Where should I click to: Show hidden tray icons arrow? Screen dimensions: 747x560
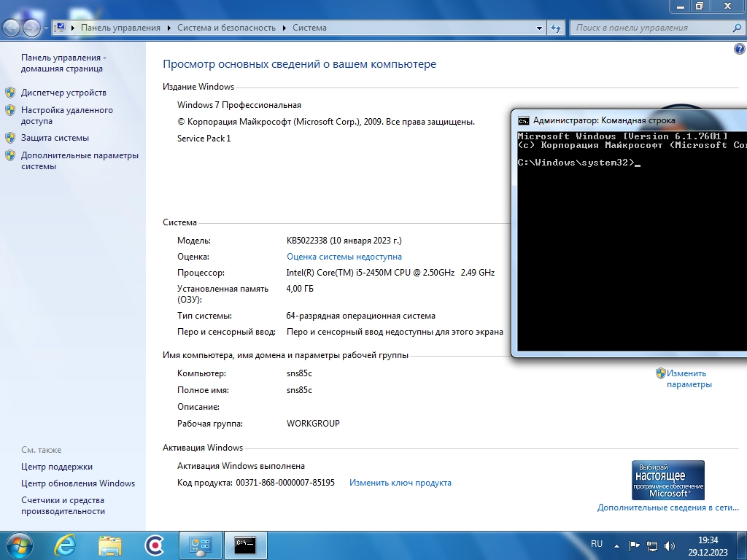pyautogui.click(x=616, y=546)
